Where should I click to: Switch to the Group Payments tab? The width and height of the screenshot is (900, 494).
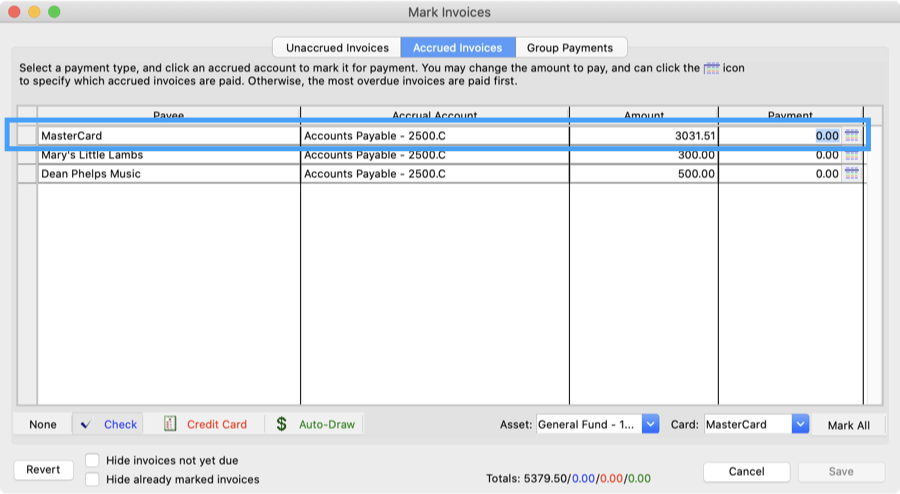[571, 47]
